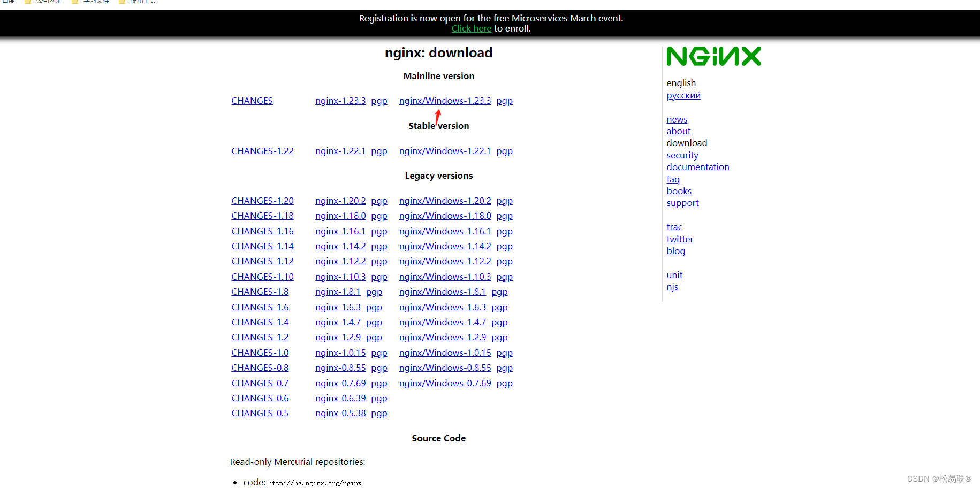Download nginx/Windows-1.22.1 stable
980x488 pixels.
(445, 151)
